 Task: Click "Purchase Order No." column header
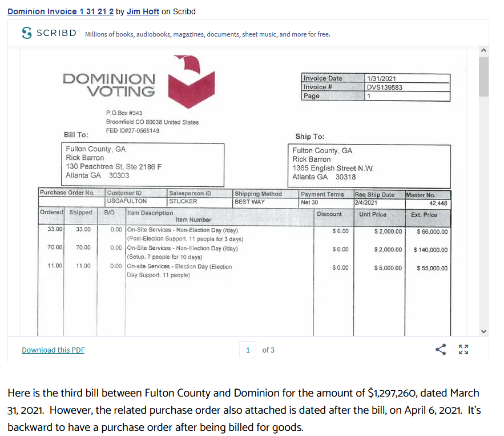(67, 193)
